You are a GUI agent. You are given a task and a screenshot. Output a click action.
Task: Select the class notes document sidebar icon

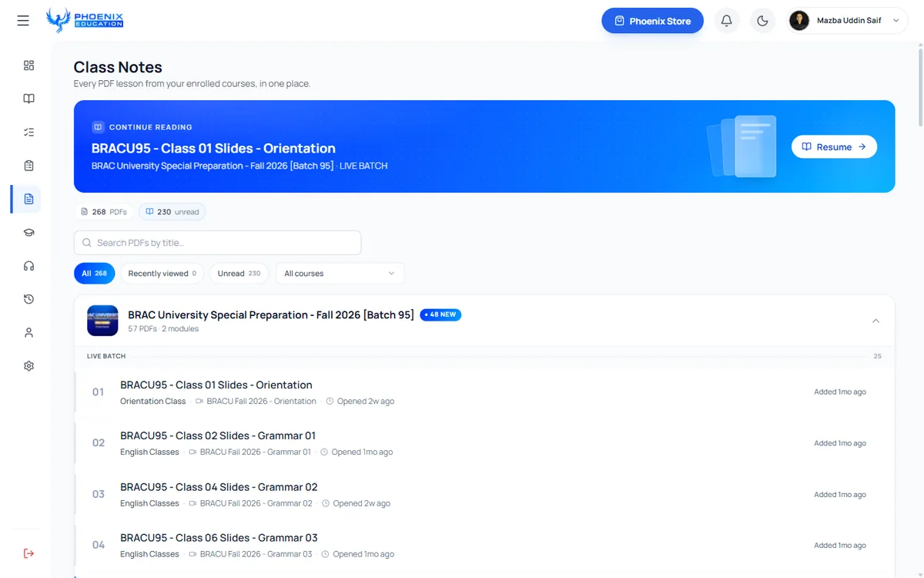[28, 199]
